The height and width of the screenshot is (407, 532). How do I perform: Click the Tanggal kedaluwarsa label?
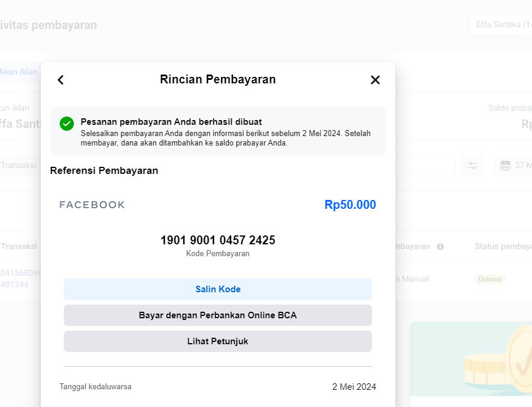[x=95, y=387]
